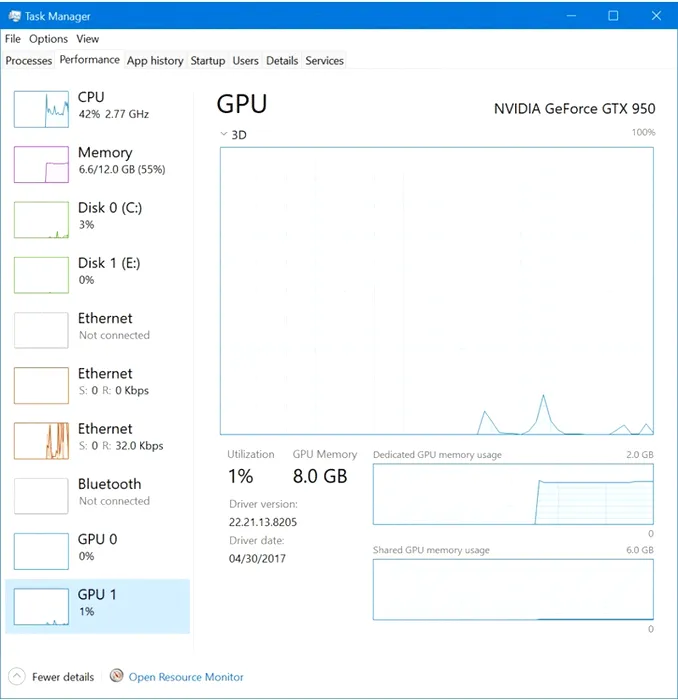Open the Options menu

pos(48,39)
